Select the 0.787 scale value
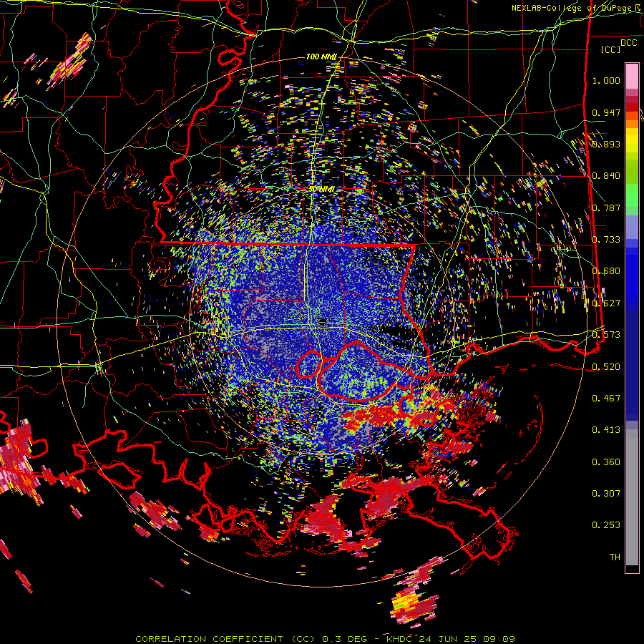Viewport: 644px width, 644px height. click(x=606, y=208)
